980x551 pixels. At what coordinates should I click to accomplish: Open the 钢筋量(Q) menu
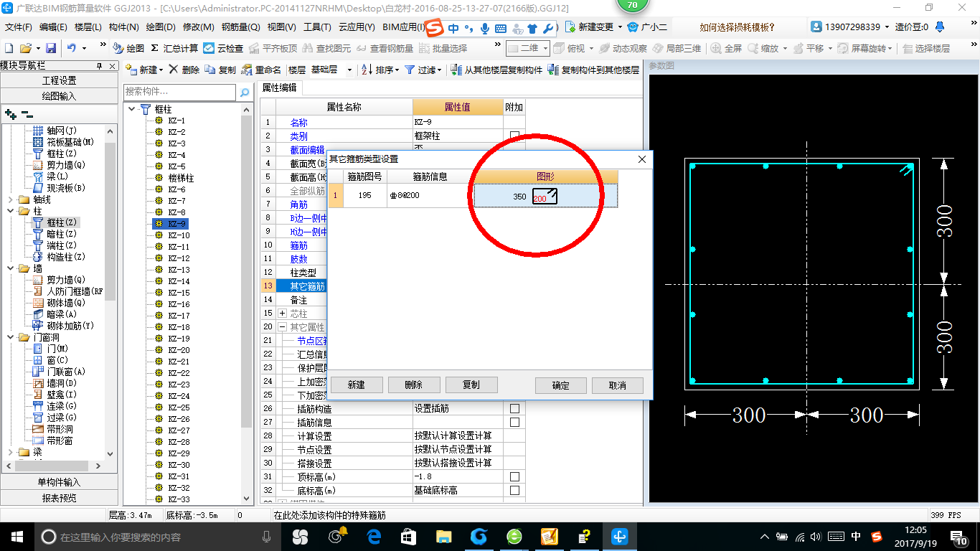pos(240,27)
